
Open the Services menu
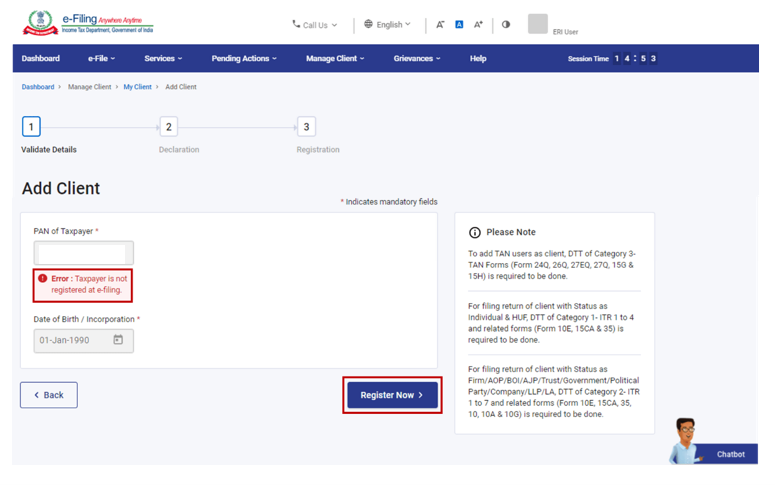tap(163, 59)
